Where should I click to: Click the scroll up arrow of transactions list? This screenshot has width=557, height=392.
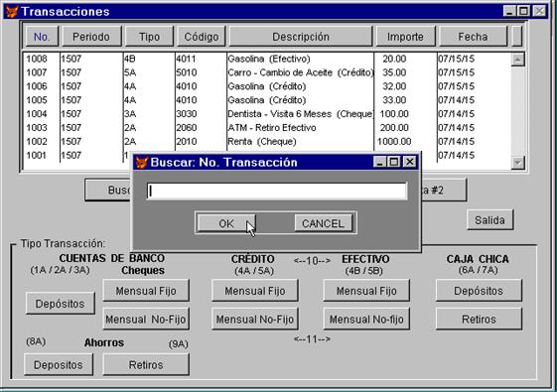(517, 60)
